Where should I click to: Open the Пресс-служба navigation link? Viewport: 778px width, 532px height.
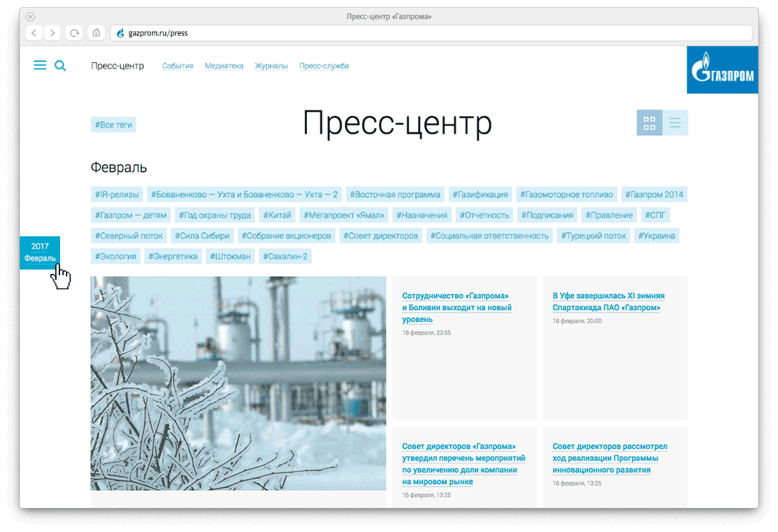[x=324, y=66]
